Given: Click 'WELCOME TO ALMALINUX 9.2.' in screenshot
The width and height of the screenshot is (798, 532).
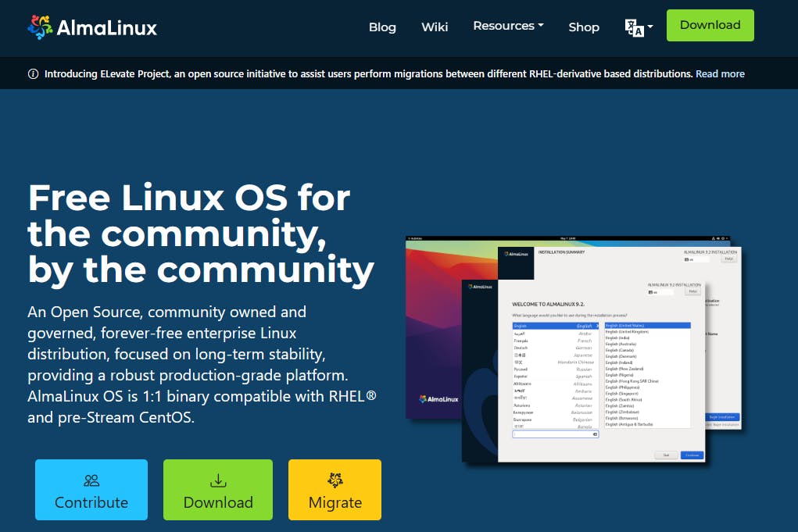Looking at the screenshot, I should [548, 304].
